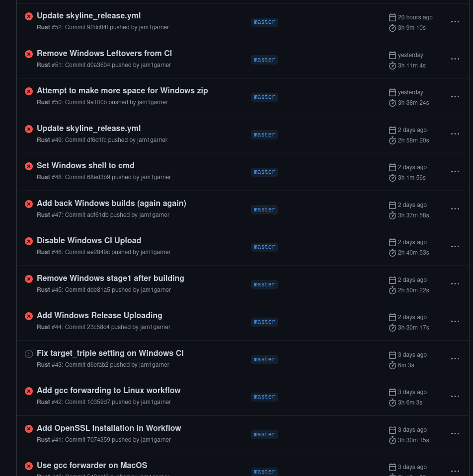Image resolution: width=473 pixels, height=476 pixels.
Task: Open the Add back Windows builds run
Action: coord(111,204)
